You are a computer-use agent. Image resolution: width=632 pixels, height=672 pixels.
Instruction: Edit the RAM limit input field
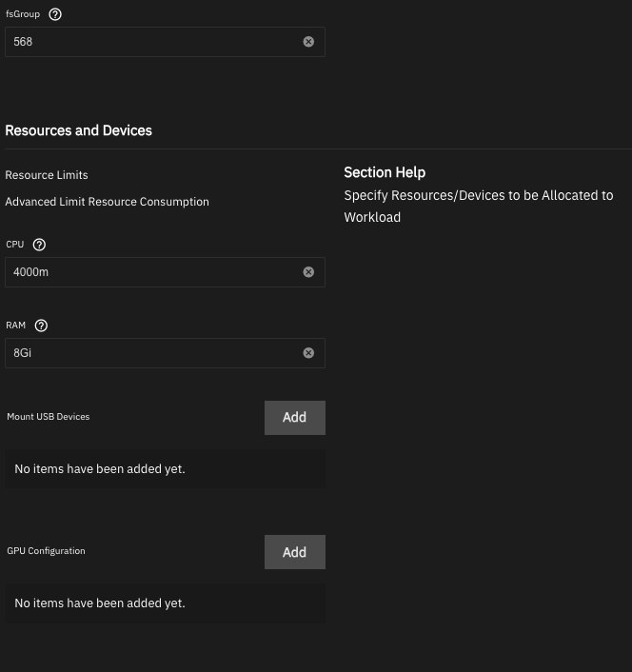click(165, 353)
